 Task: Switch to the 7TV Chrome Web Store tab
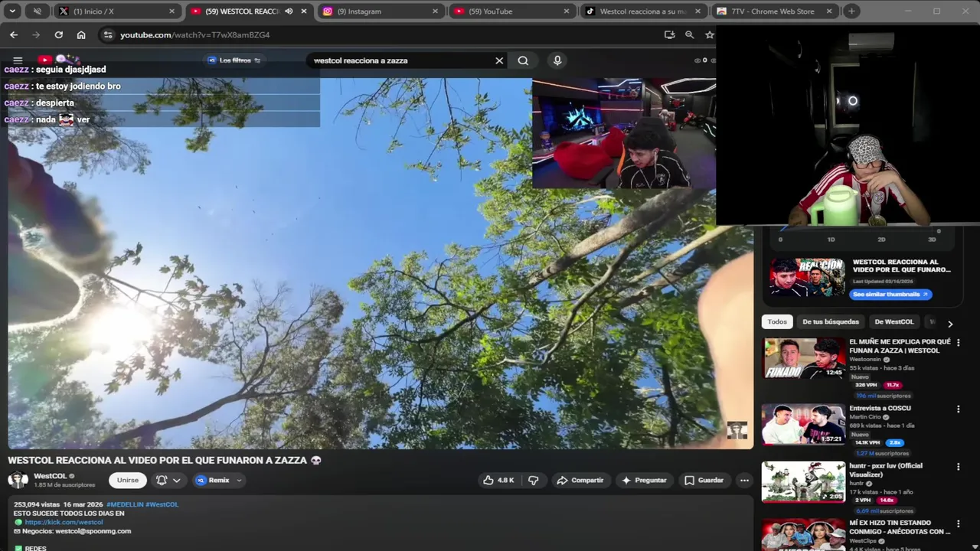(x=775, y=11)
